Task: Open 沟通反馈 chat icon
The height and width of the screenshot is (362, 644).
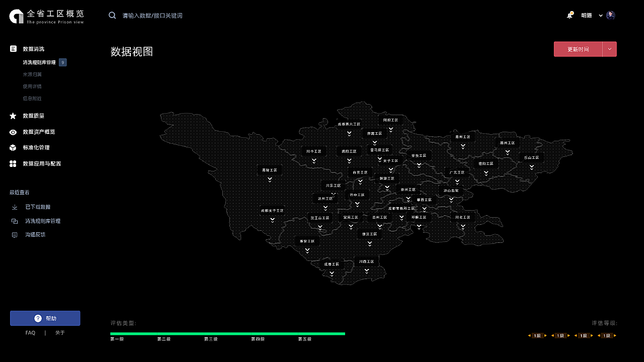Action: tap(15, 235)
